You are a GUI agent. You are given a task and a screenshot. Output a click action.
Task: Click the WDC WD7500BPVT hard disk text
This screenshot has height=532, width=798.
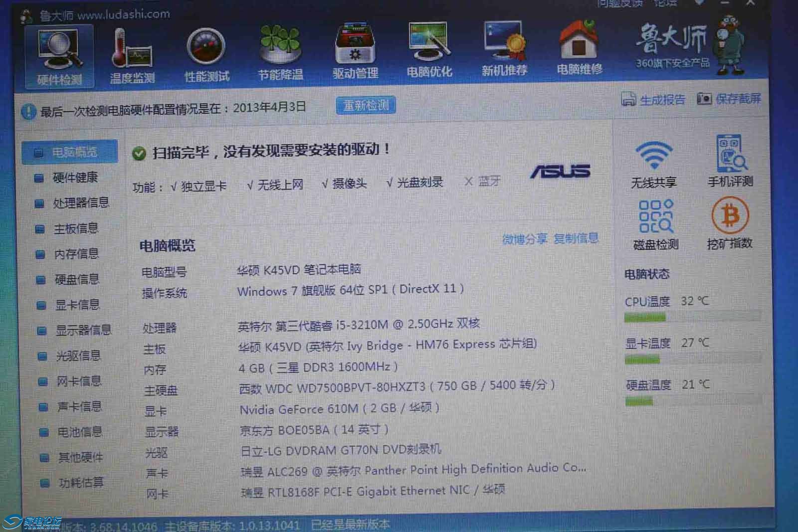tap(397, 386)
